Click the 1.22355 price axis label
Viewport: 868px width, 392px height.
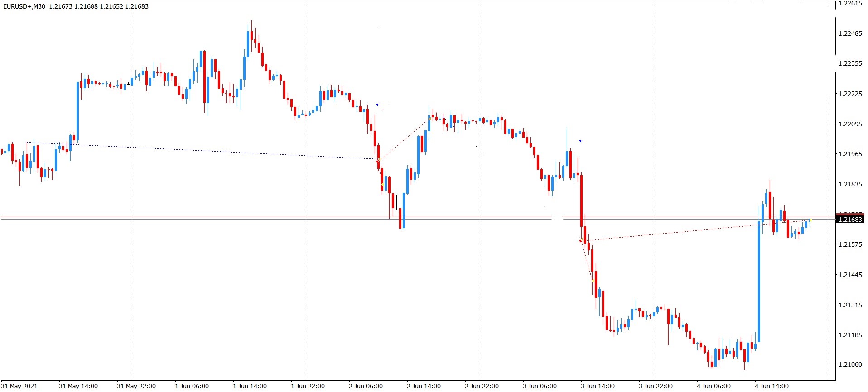pos(850,63)
